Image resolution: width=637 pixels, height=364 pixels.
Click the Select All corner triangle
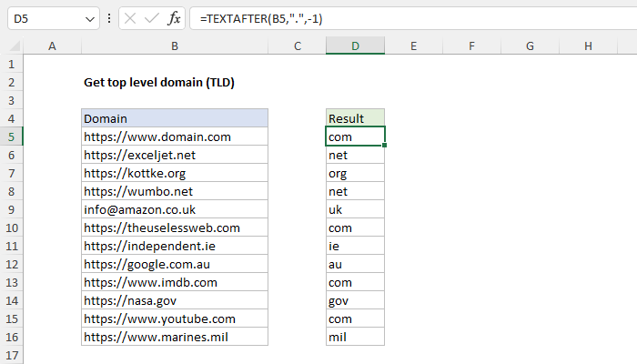click(x=15, y=45)
